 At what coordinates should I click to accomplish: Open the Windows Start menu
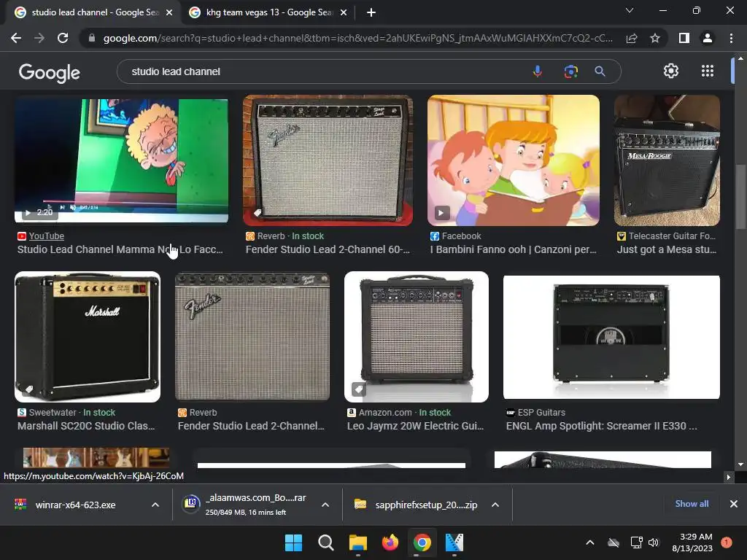[x=293, y=542]
